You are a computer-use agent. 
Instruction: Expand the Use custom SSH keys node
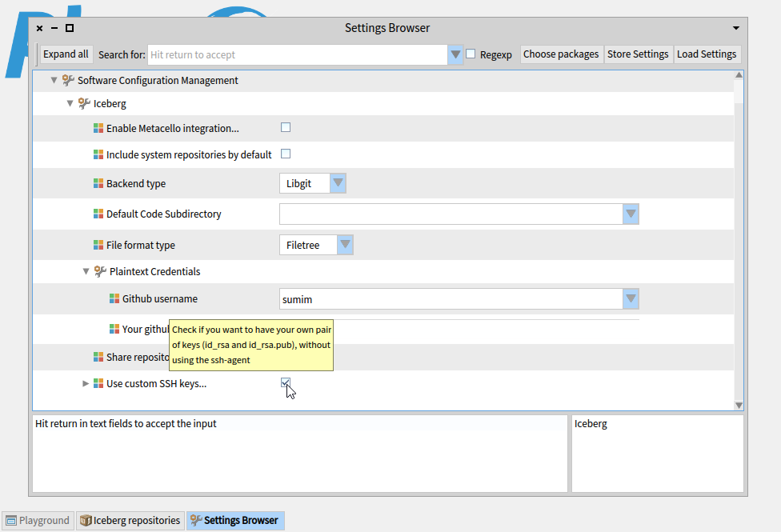tap(86, 383)
